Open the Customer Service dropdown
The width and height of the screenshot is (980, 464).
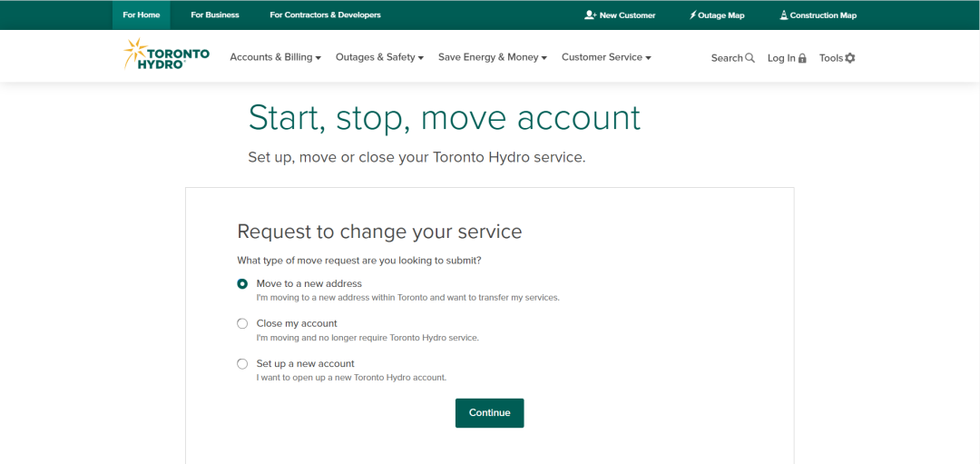click(x=606, y=57)
